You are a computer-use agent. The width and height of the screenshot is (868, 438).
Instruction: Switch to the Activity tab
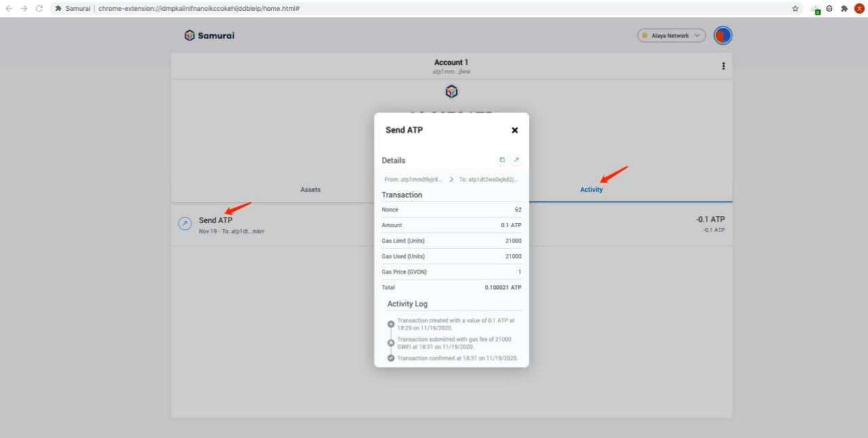tap(591, 190)
